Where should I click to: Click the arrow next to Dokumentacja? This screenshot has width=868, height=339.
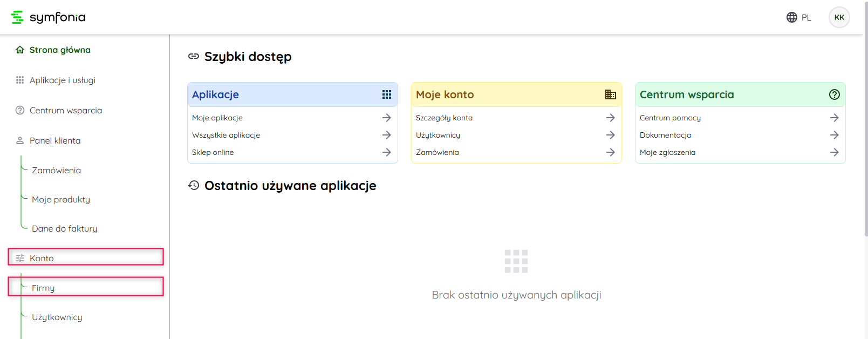[x=834, y=135]
